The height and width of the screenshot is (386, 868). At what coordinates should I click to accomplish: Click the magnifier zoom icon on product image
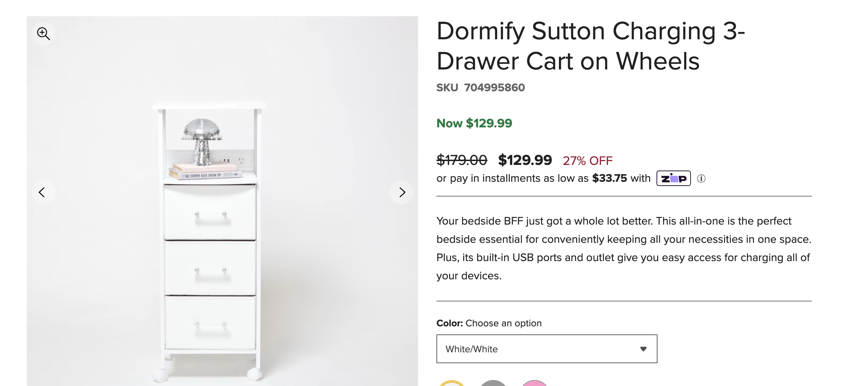44,34
